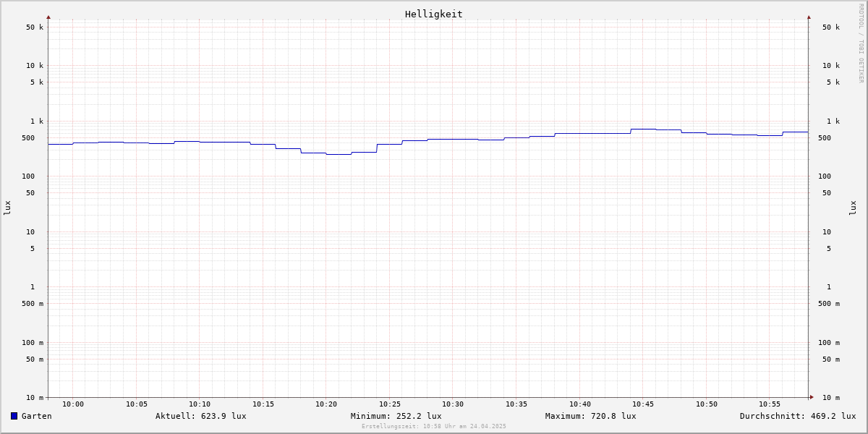Click the 10:20 time axis label
Viewport: 868px width, 434px height.
point(326,404)
